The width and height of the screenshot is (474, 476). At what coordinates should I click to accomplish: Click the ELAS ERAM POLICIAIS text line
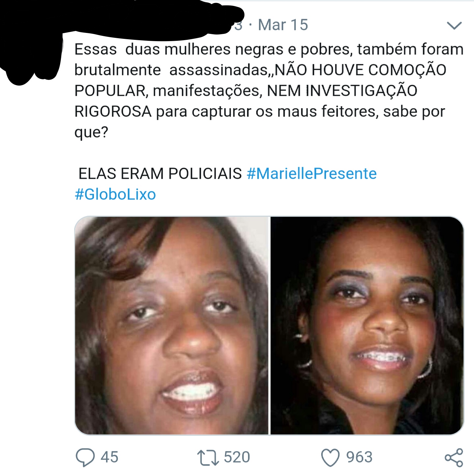[x=160, y=173]
